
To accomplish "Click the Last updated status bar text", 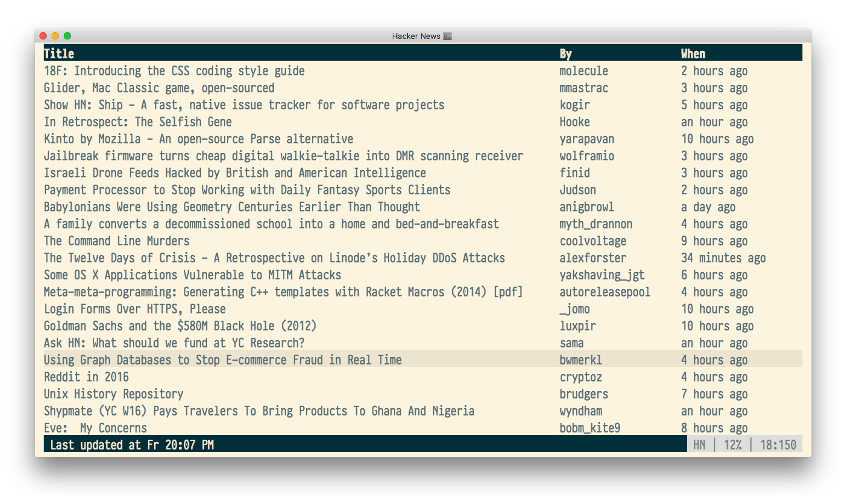I will (x=132, y=445).
